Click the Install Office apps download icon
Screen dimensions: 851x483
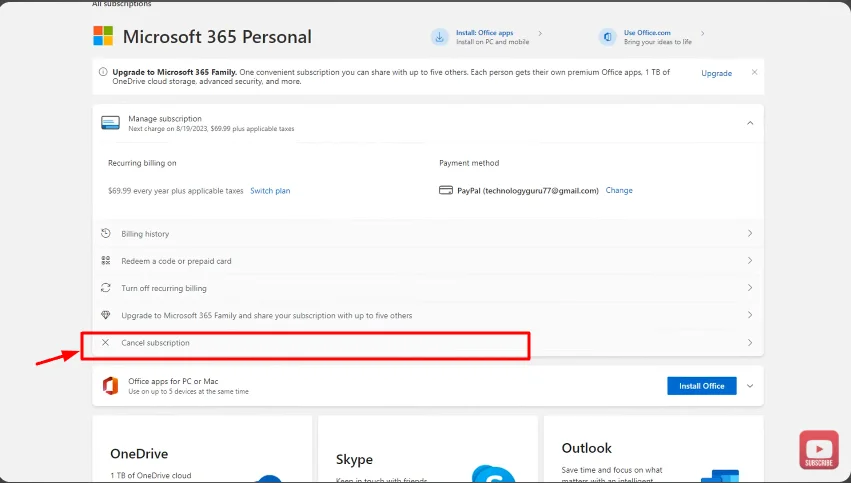pyautogui.click(x=440, y=37)
